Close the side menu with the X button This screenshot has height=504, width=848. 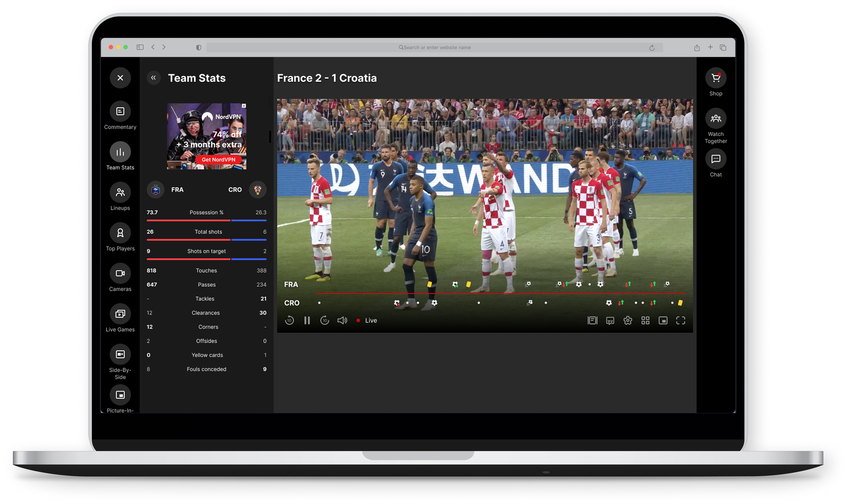click(120, 78)
